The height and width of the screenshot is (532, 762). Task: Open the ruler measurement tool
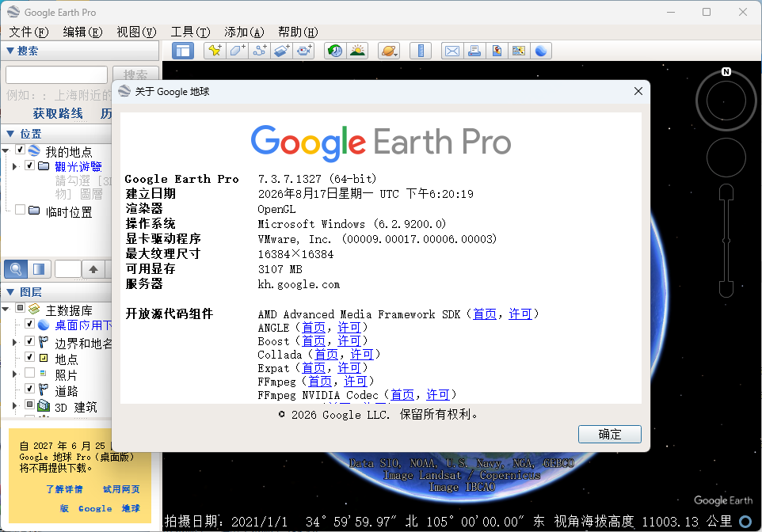coord(421,51)
